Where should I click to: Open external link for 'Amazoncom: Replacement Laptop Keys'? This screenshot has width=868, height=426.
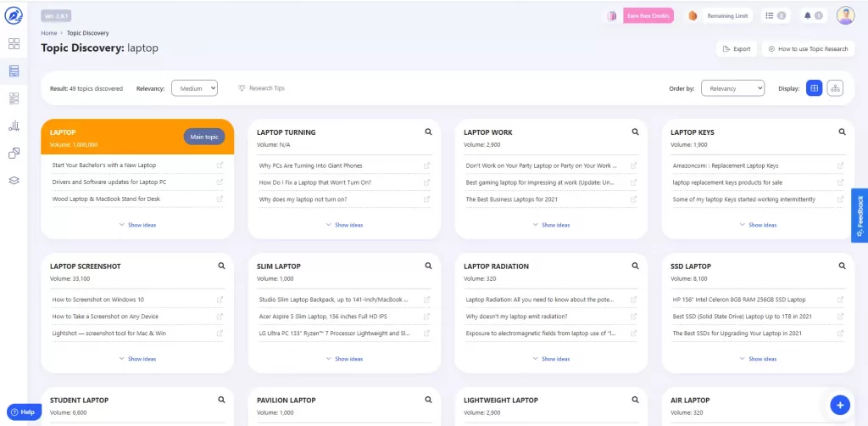coord(840,165)
